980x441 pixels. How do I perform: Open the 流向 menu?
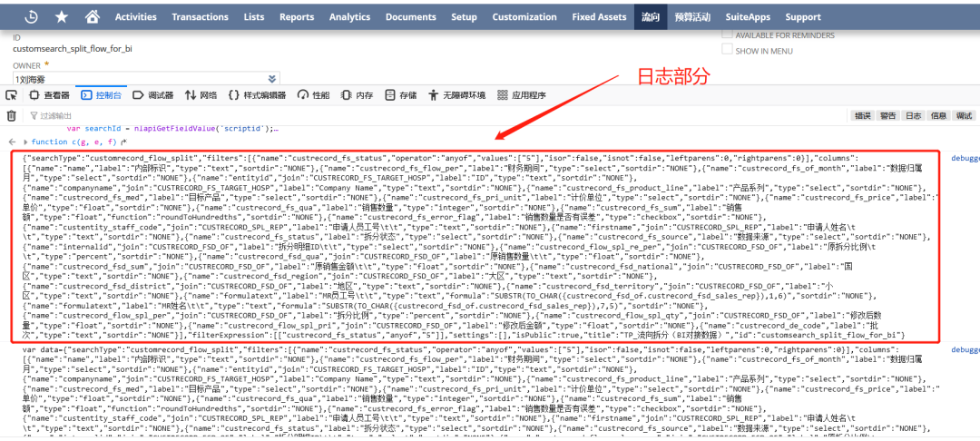650,17
